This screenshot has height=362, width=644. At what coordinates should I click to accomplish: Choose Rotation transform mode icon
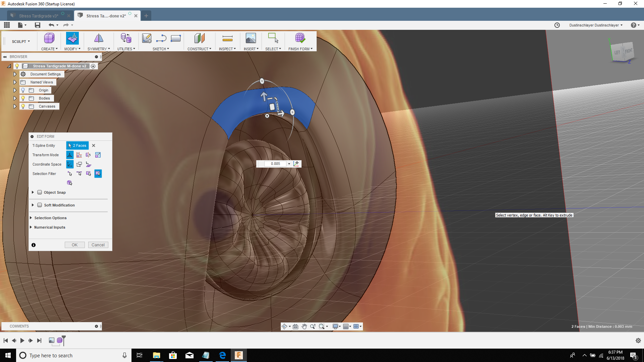pos(89,155)
